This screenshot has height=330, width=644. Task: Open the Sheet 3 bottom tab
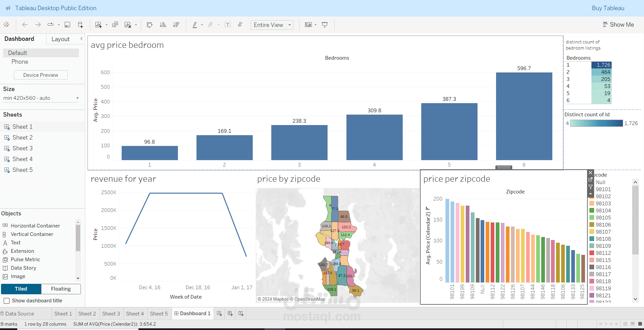[111, 313]
